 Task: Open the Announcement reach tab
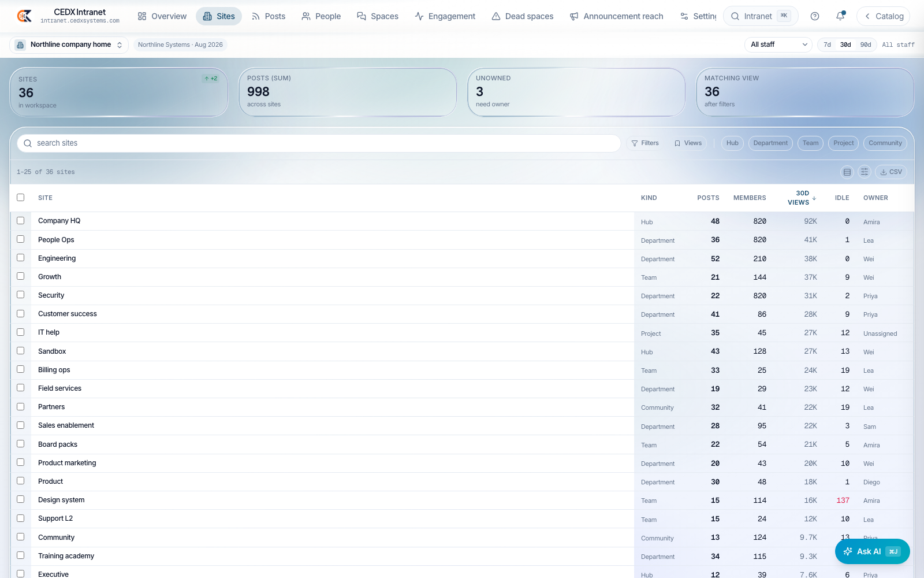616,16
